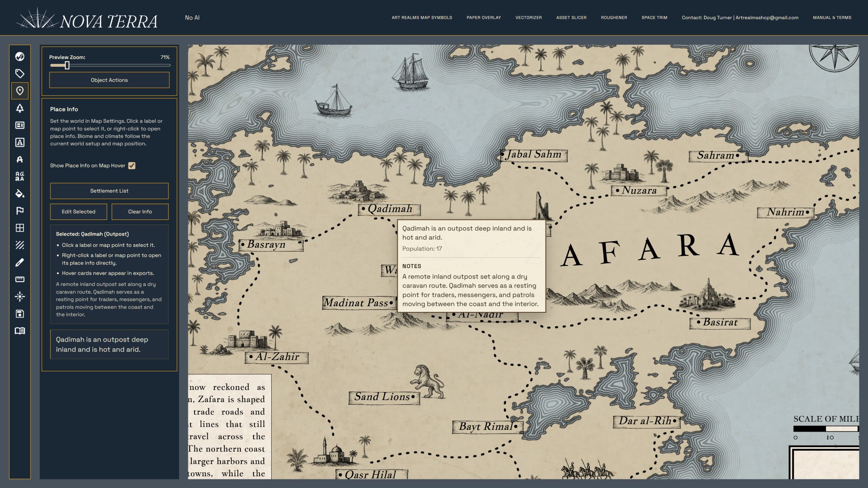Open the manual book icon

pos(20,331)
